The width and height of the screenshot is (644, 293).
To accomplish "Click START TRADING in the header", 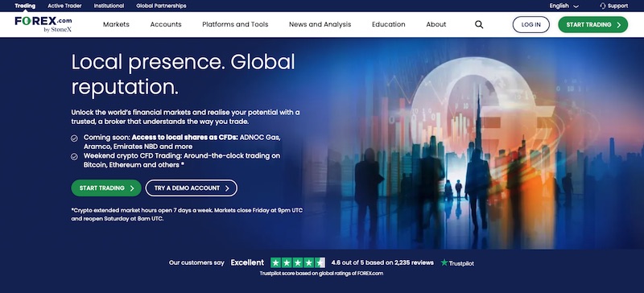I will pos(592,25).
